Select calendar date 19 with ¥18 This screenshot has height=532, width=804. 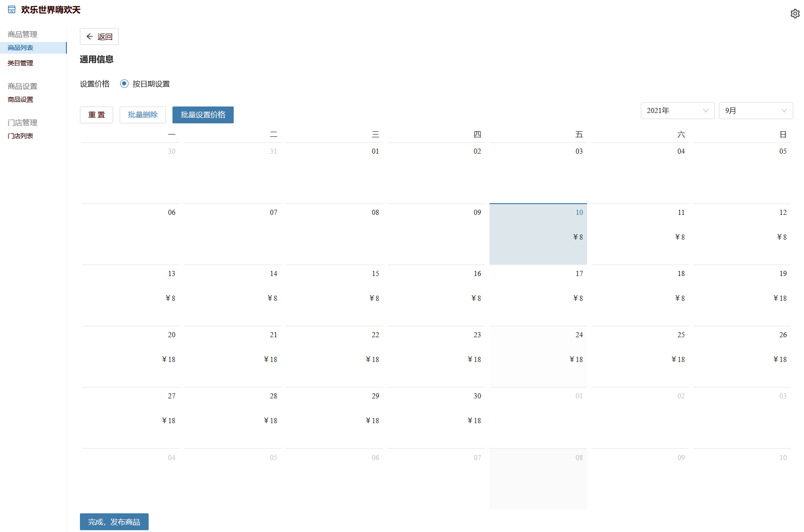pos(742,295)
